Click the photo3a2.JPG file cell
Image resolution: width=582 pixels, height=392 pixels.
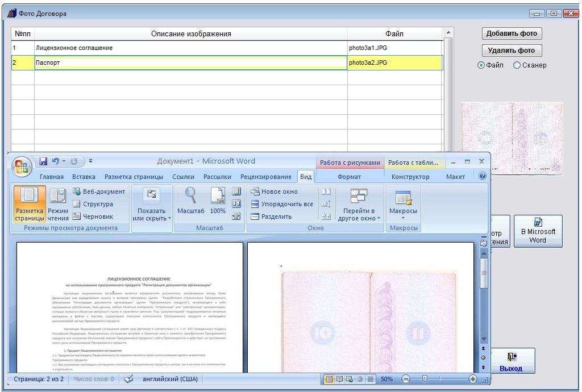pyautogui.click(x=395, y=62)
